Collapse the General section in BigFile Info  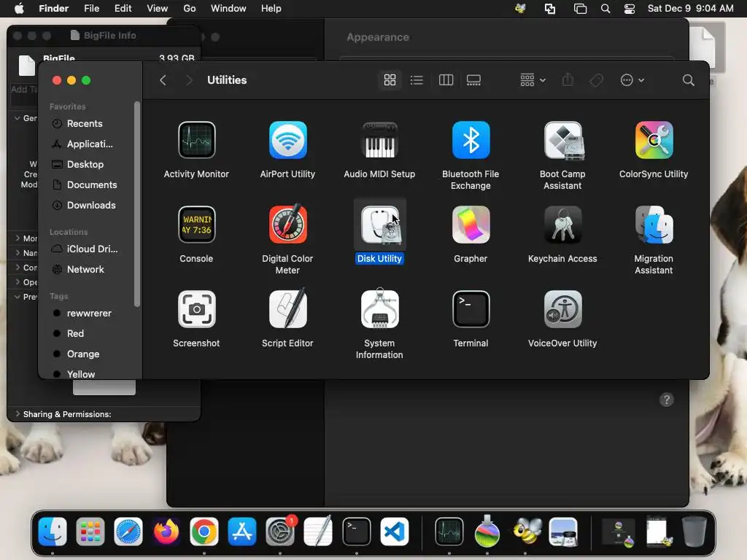(x=18, y=117)
